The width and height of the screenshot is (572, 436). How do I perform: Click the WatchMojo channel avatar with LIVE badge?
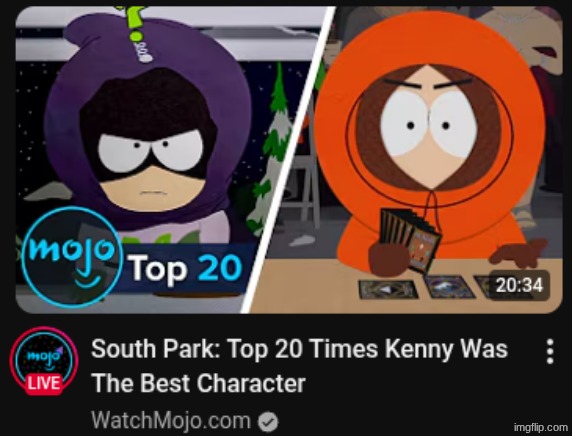44,361
